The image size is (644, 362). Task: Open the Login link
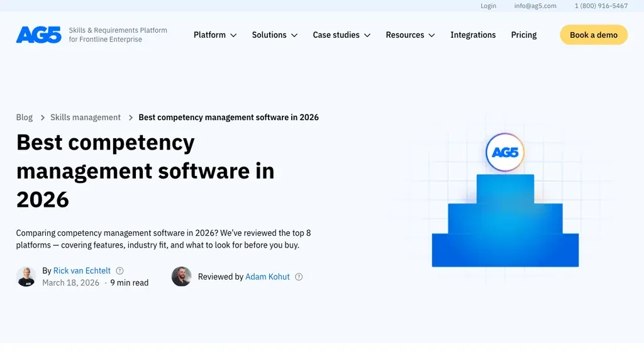[488, 6]
